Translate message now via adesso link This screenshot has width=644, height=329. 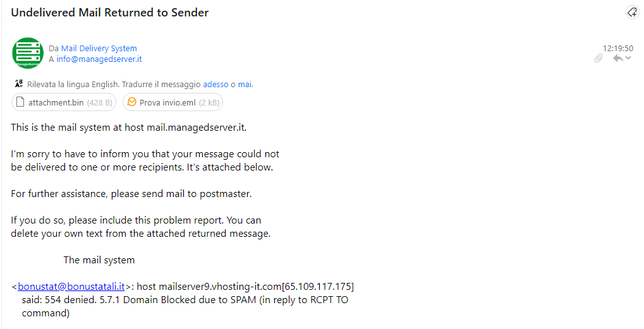pos(216,84)
